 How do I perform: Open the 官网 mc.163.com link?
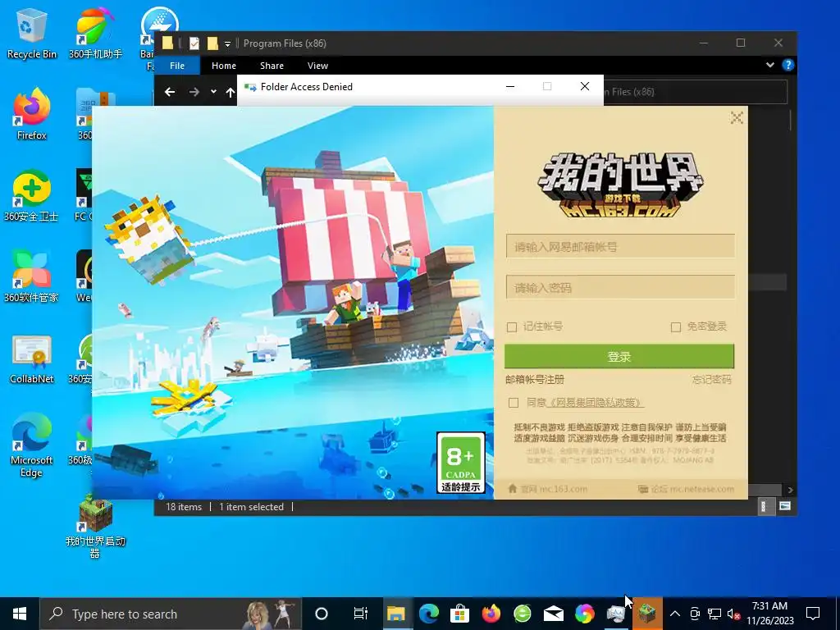click(x=547, y=489)
